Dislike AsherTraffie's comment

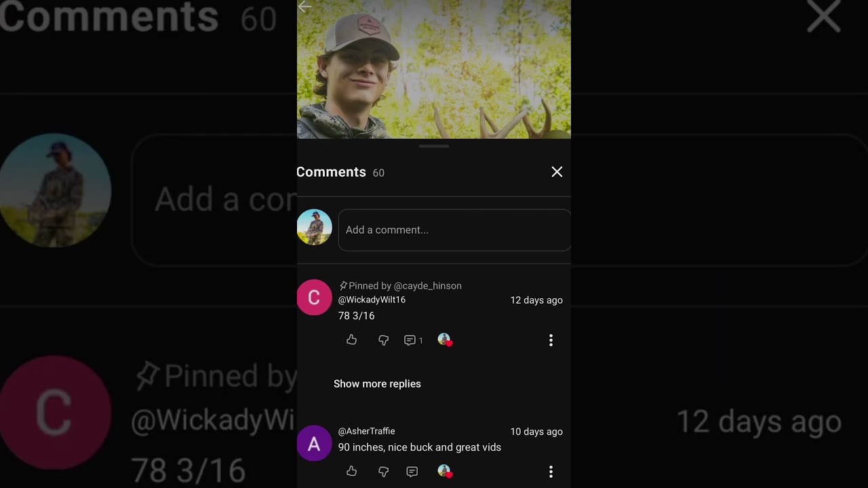point(383,472)
